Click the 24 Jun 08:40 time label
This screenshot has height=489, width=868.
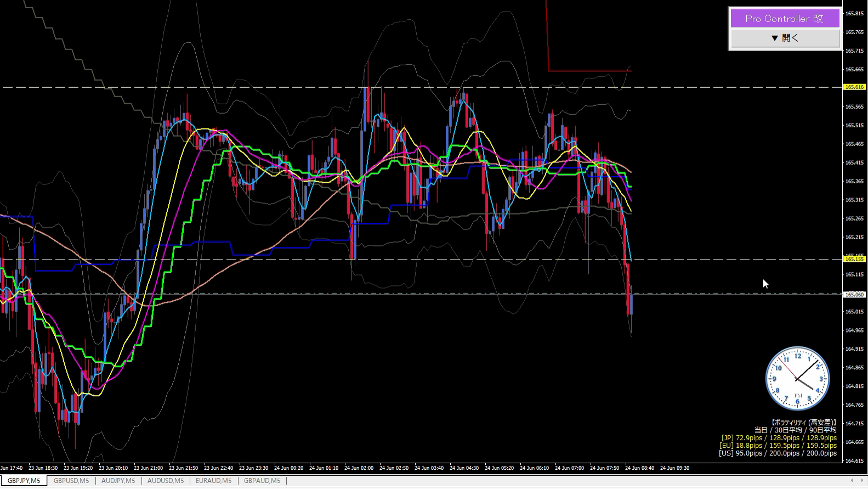coord(639,468)
